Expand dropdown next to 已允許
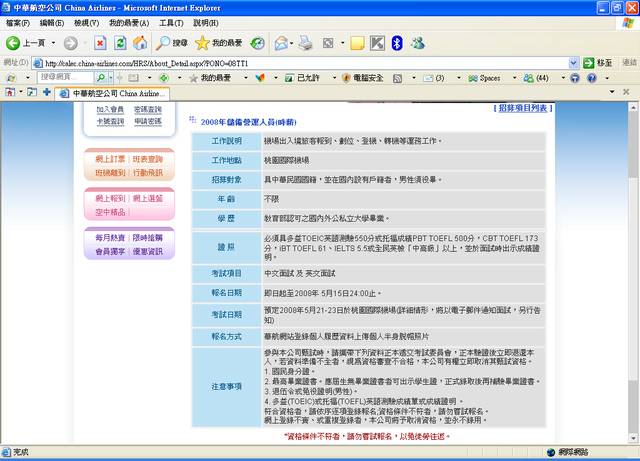The height and width of the screenshot is (461, 640). click(x=334, y=78)
